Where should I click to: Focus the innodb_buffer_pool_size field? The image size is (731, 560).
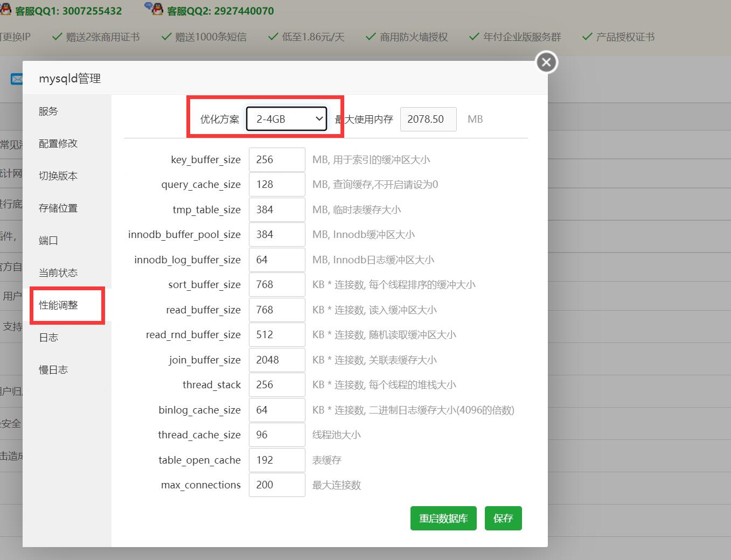[277, 235]
